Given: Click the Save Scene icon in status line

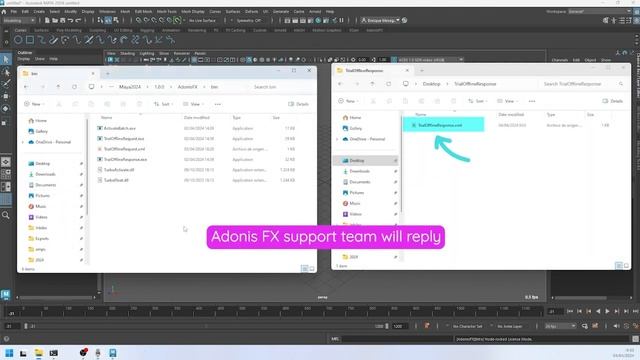Looking at the screenshot, I should click(62, 20).
